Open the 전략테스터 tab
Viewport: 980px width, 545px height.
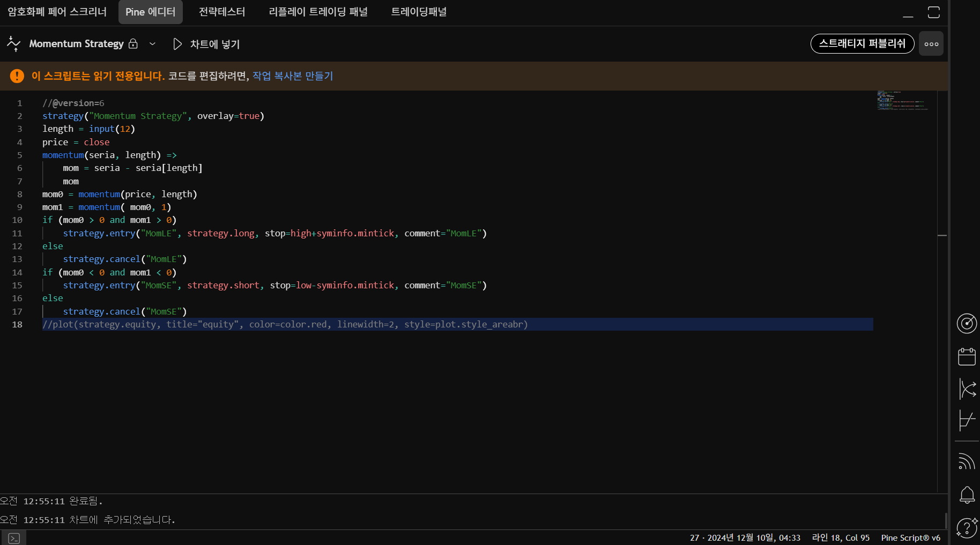222,12
